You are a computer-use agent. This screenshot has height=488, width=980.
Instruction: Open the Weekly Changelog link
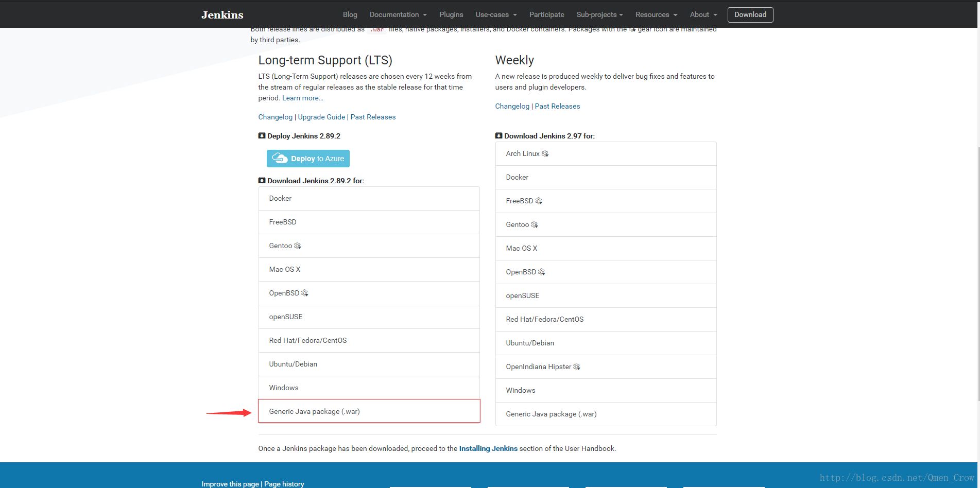[512, 106]
